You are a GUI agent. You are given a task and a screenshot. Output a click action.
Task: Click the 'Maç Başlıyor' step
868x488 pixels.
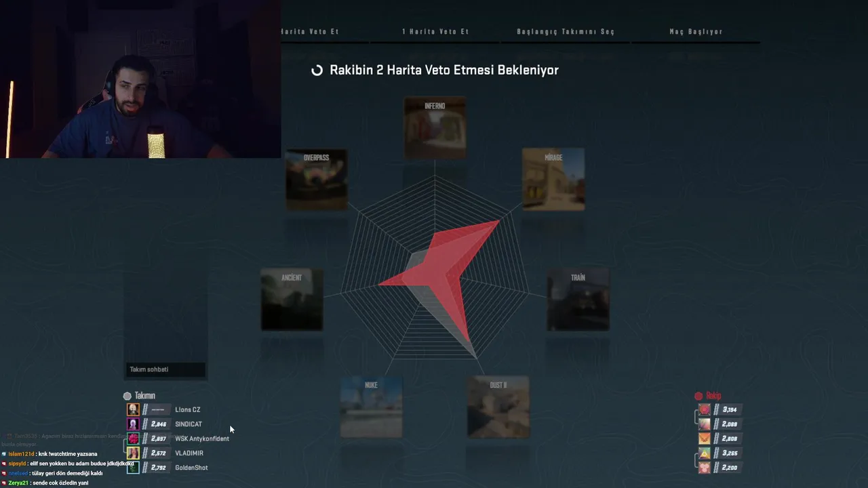click(x=696, y=32)
